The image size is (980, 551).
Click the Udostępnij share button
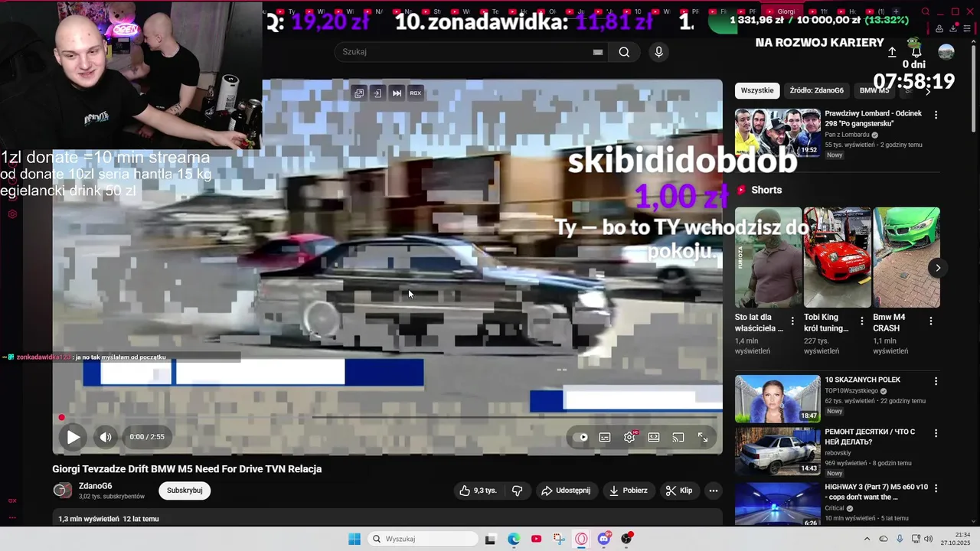click(566, 491)
